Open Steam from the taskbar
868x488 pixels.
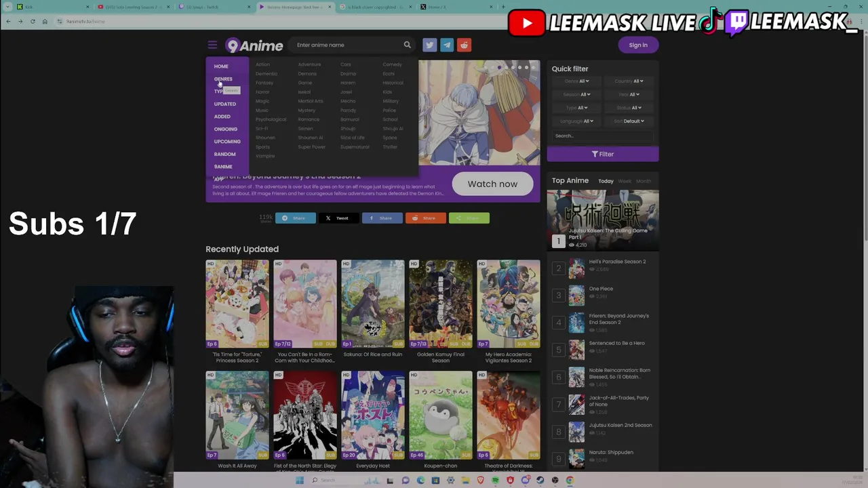tap(540, 481)
